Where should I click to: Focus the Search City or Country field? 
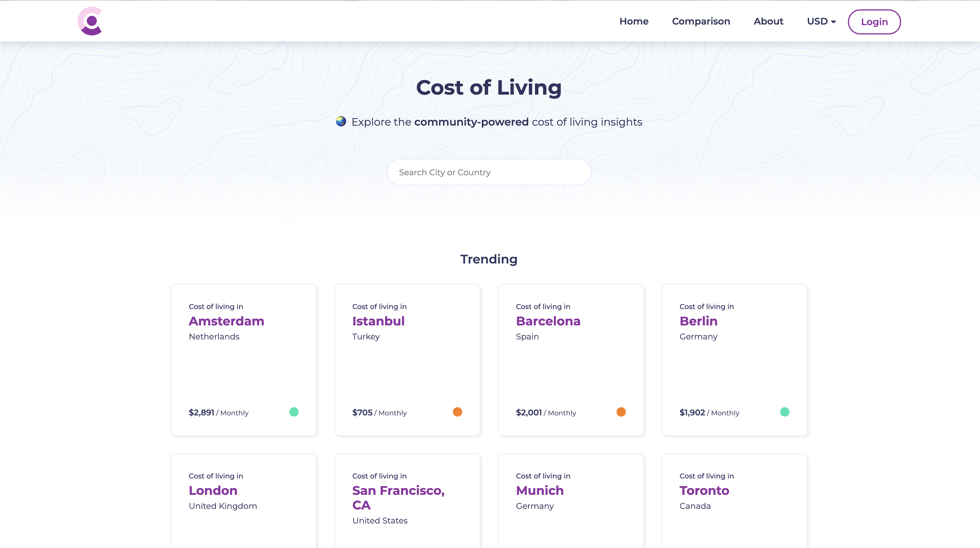tap(489, 172)
